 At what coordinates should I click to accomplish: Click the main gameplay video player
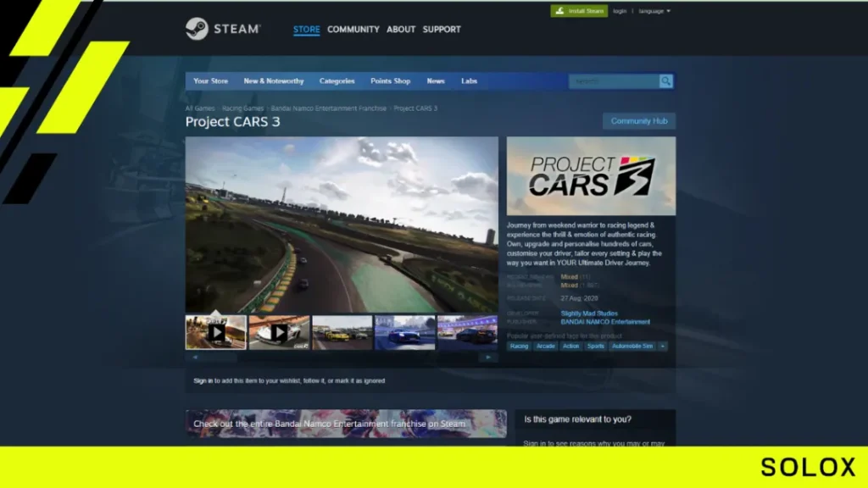342,225
